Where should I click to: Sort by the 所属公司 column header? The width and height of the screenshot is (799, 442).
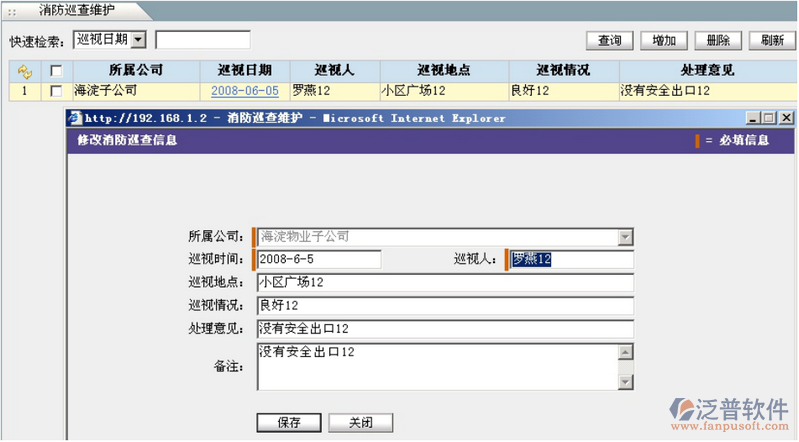[136, 71]
